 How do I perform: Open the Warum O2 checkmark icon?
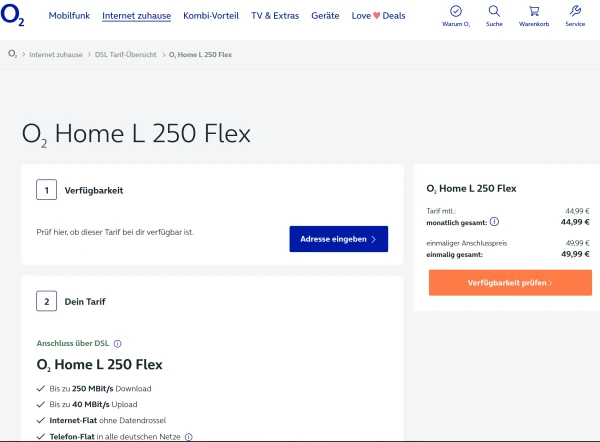click(456, 11)
